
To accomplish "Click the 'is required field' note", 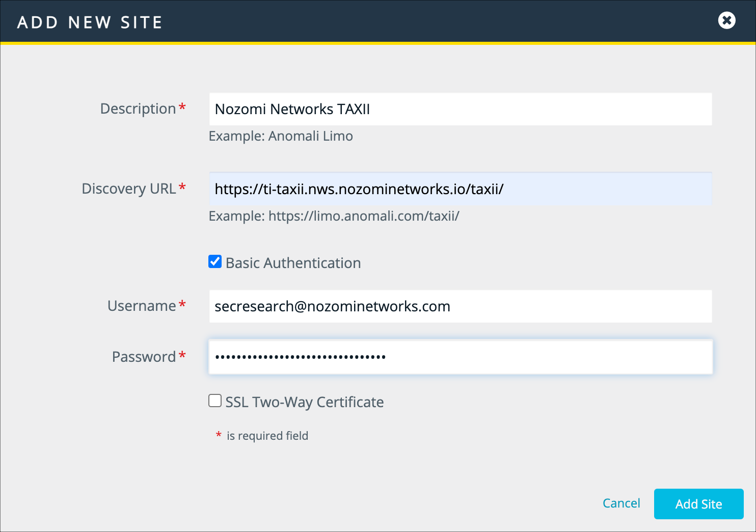I will pos(267,436).
